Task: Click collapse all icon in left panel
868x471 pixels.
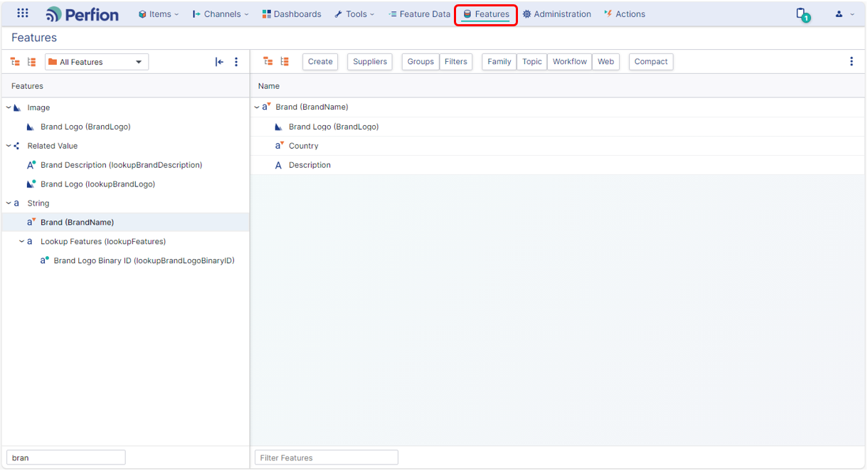Action: coord(31,62)
